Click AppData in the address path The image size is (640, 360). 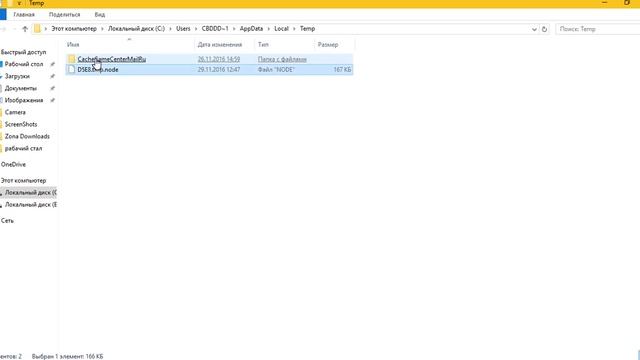[251, 29]
